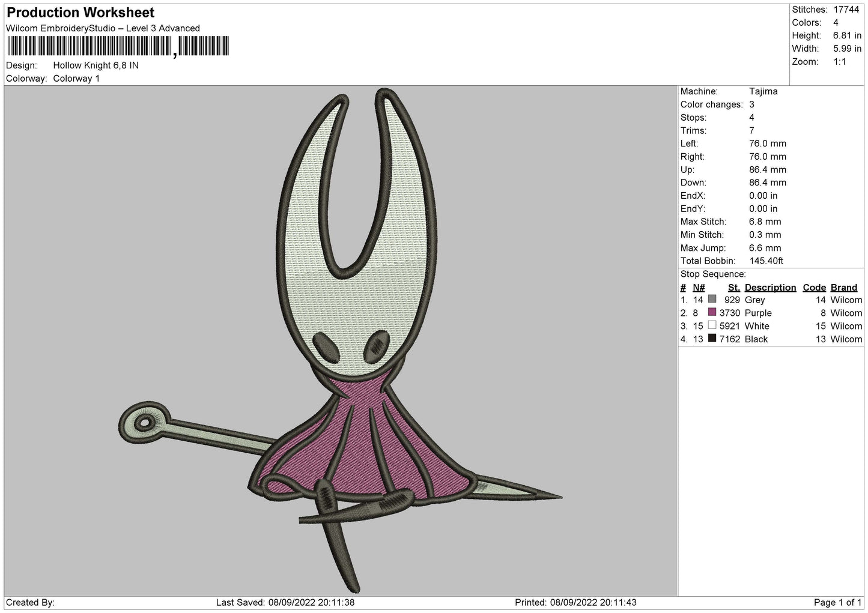
Task: Pick the White thread color swatch
Action: pyautogui.click(x=712, y=325)
